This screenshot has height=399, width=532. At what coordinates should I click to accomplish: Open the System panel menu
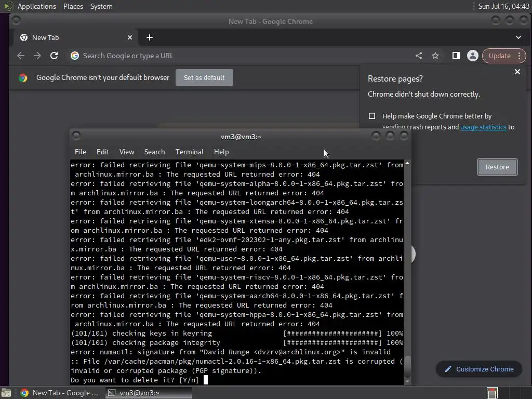coord(101,6)
